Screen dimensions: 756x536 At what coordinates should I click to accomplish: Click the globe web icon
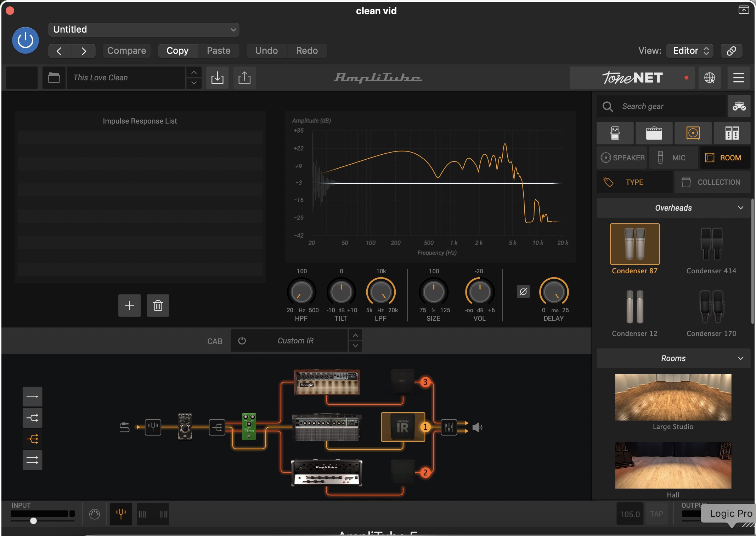click(x=710, y=78)
